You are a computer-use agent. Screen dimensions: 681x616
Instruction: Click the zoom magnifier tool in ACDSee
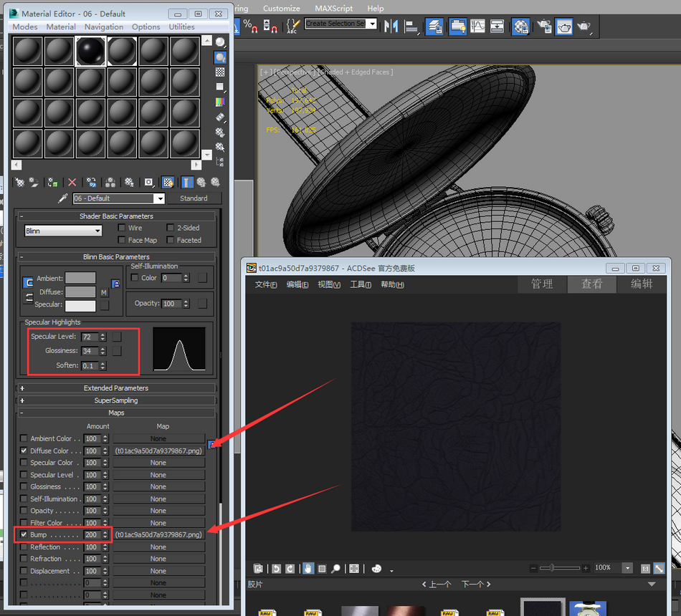(x=335, y=569)
